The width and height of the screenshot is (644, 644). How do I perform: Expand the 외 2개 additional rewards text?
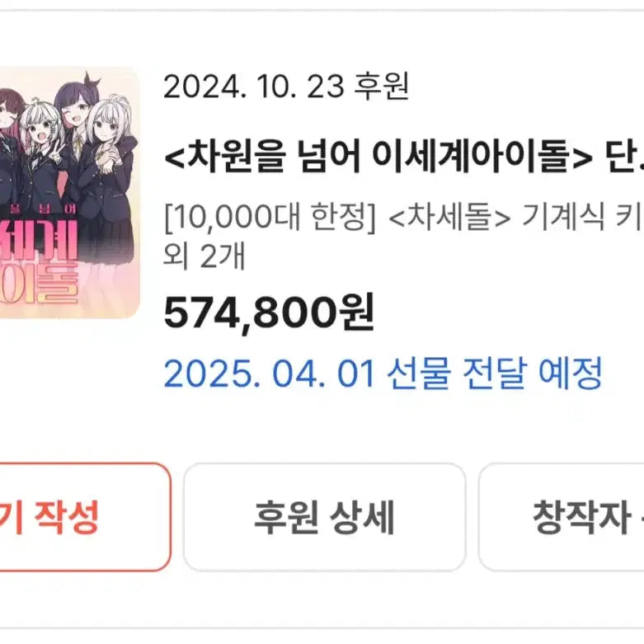coord(204,256)
